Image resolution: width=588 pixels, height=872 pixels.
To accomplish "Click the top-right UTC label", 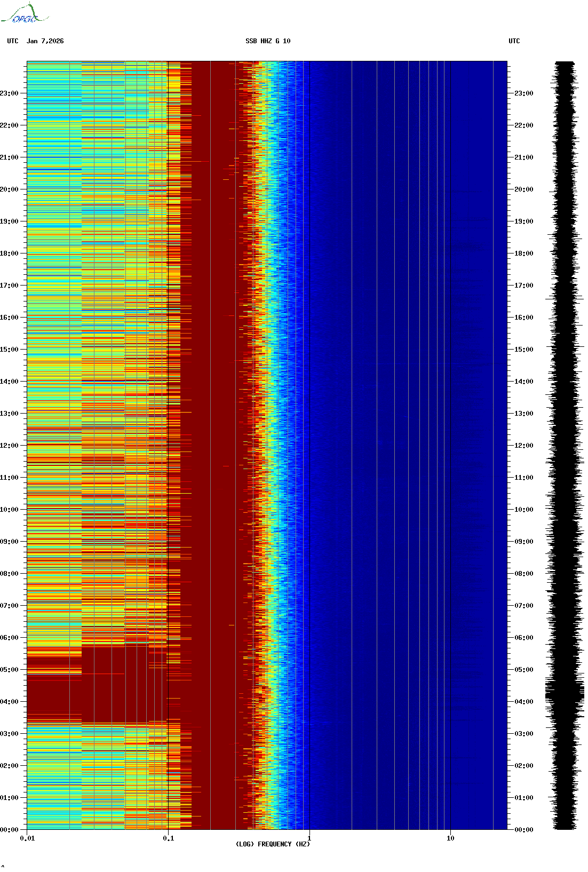I will (514, 41).
